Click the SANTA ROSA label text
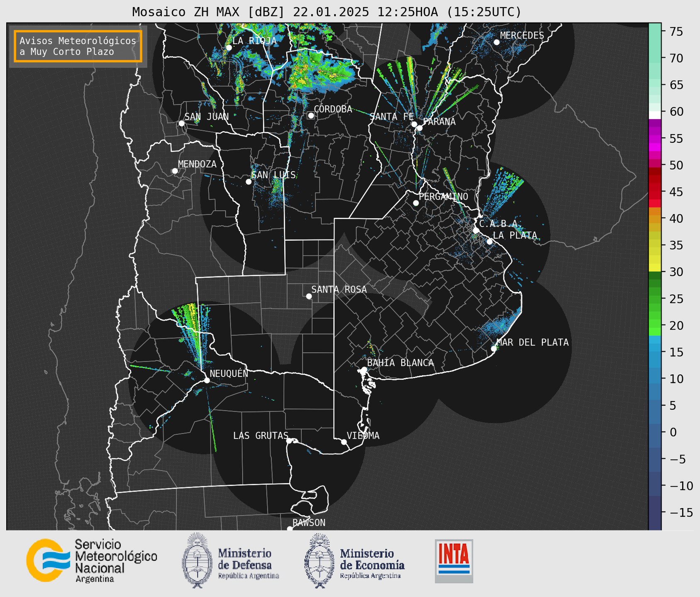 tap(339, 289)
